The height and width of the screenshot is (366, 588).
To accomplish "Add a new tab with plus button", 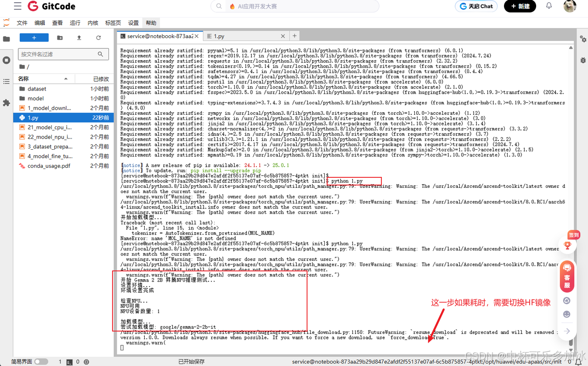I will point(294,35).
